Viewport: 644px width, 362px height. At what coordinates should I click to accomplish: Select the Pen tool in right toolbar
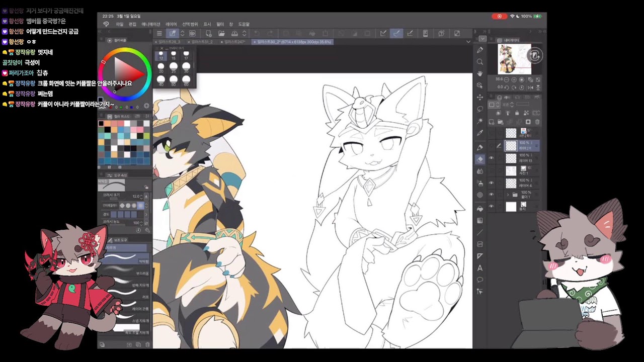480,50
